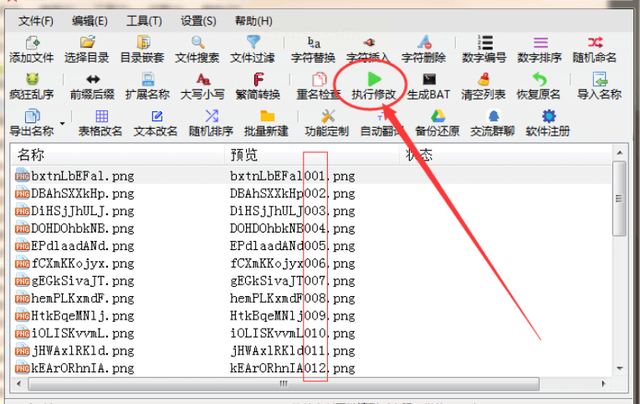Screen dimensions: 640x404
Task: Clear list with the 清空列表 icon
Action: tap(484, 86)
